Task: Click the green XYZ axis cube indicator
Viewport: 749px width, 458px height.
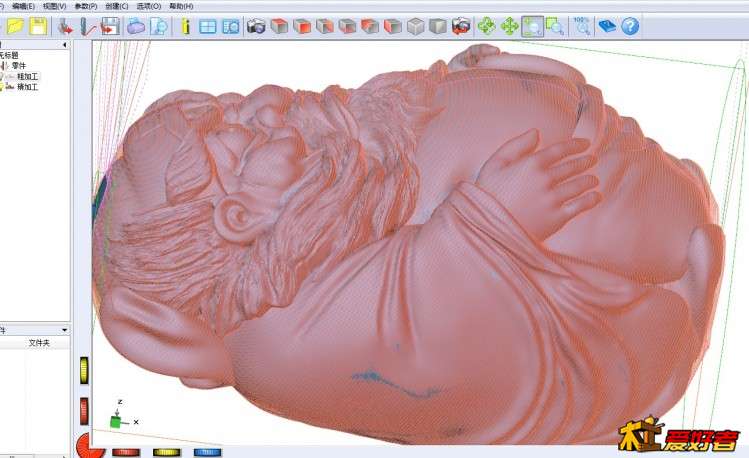Action: [x=118, y=421]
